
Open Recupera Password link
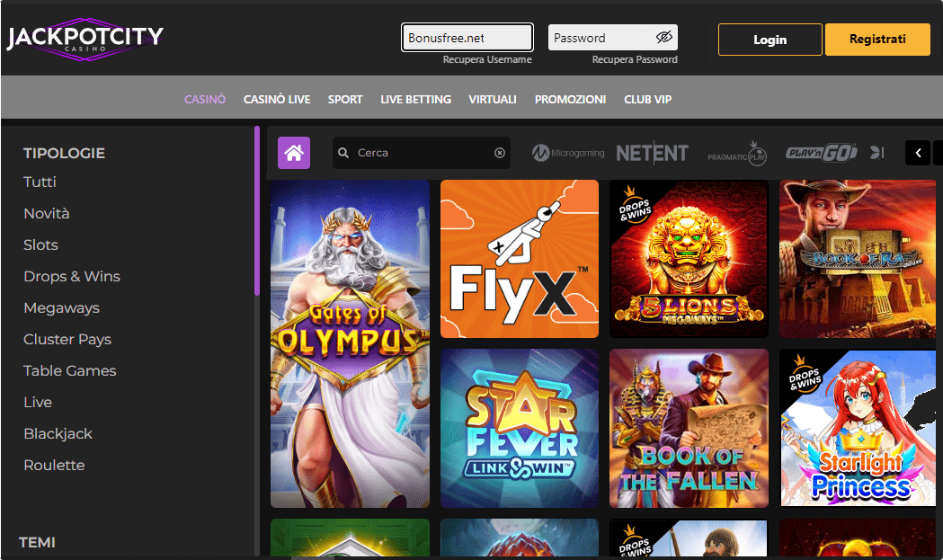tap(635, 59)
